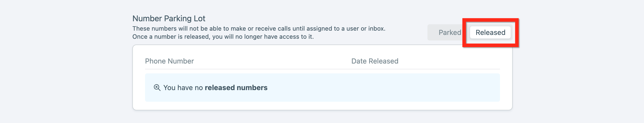
Task: Click the Date Released column header
Action: point(374,61)
